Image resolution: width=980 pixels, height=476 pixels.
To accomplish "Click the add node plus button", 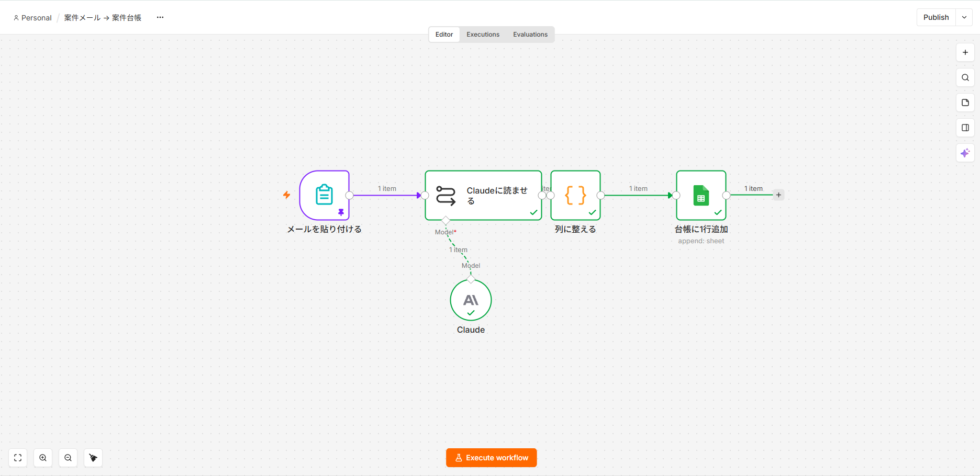I will 965,52.
